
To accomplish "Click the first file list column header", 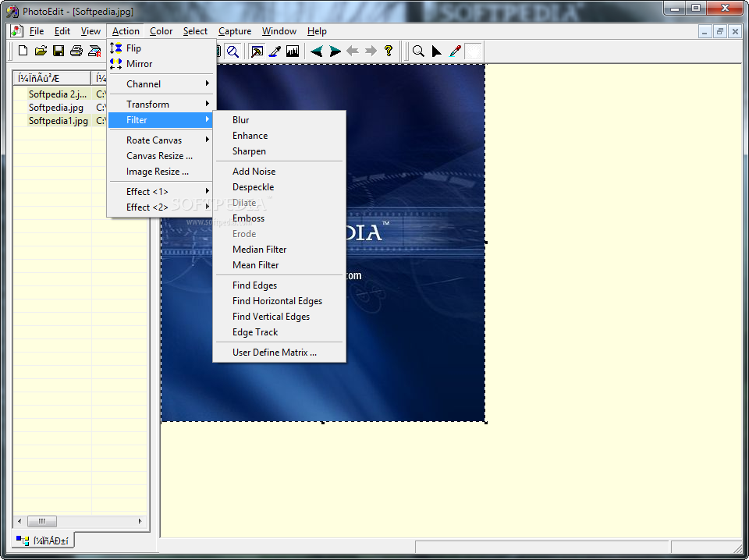I will point(52,78).
